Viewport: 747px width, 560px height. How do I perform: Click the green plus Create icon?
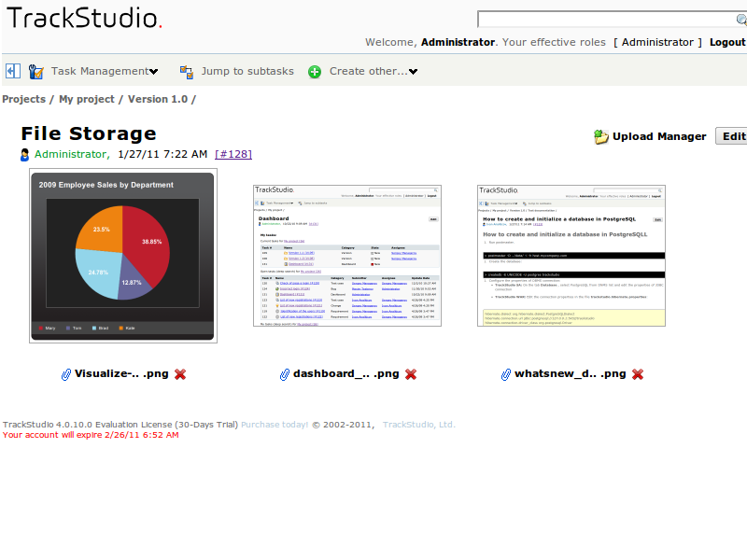315,72
